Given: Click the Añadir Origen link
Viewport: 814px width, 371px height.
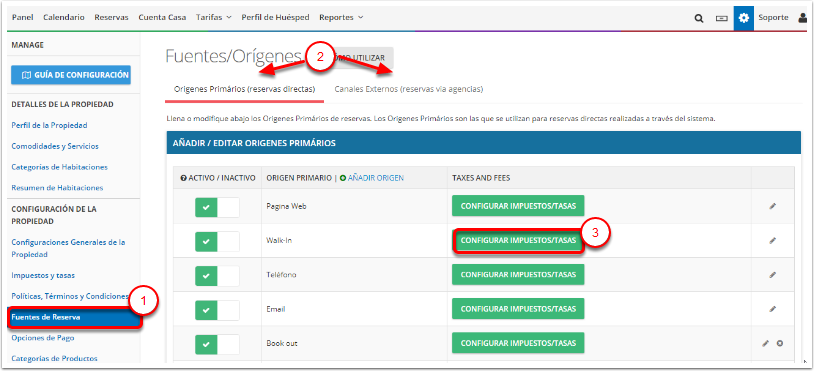Looking at the screenshot, I should coord(372,178).
